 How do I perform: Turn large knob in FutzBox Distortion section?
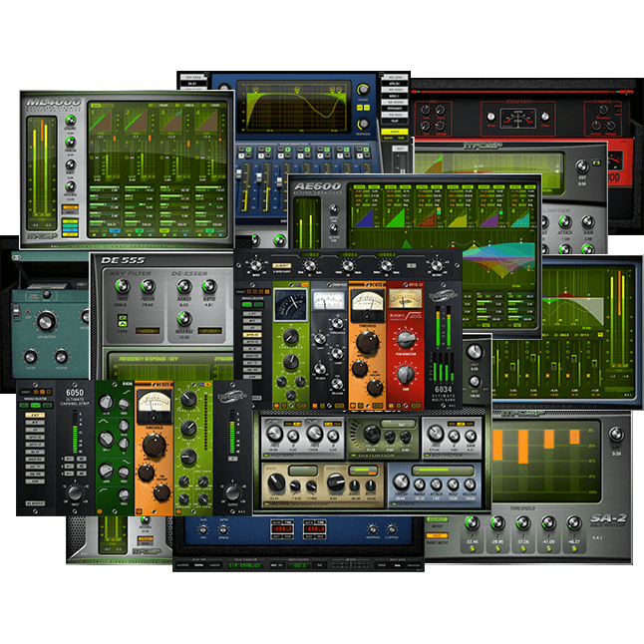tap(372, 434)
